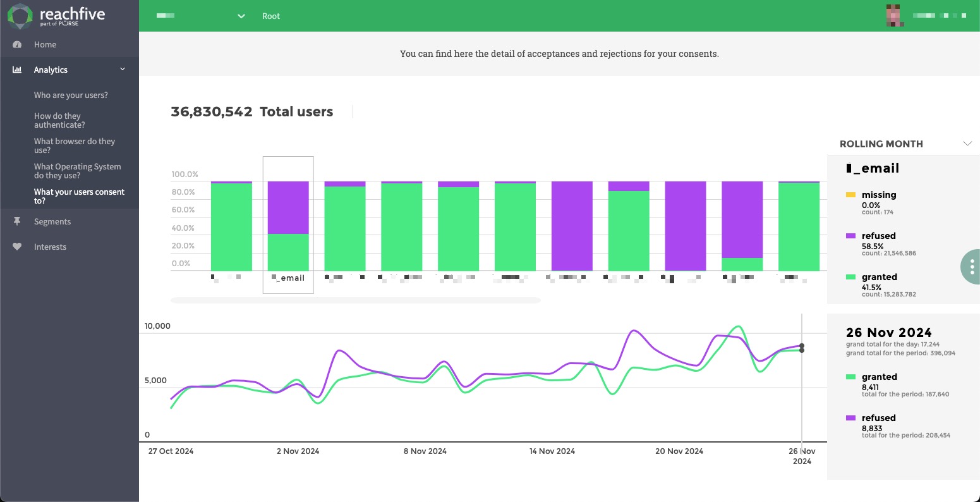Click the user name in the top bar
Screen dimensions: 980x502
940,15
